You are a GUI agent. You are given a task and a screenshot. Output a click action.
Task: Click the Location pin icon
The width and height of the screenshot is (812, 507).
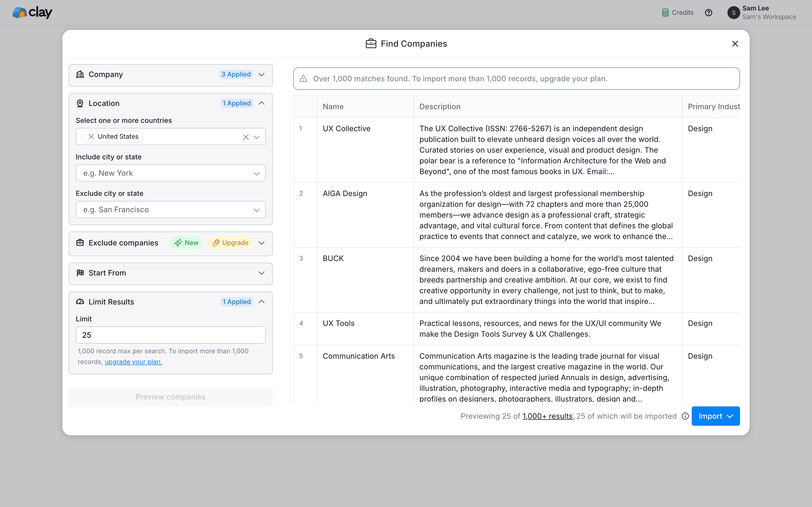click(80, 103)
